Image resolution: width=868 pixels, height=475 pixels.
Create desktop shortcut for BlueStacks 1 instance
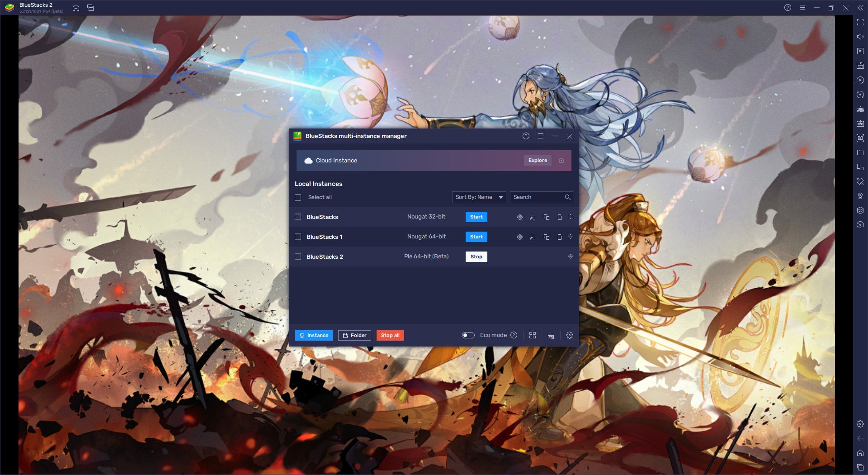(x=533, y=237)
